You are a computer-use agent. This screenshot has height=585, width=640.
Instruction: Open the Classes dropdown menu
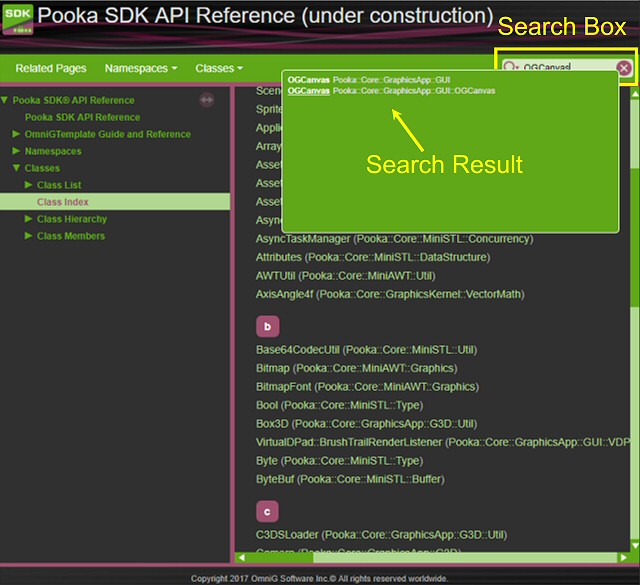tap(219, 68)
